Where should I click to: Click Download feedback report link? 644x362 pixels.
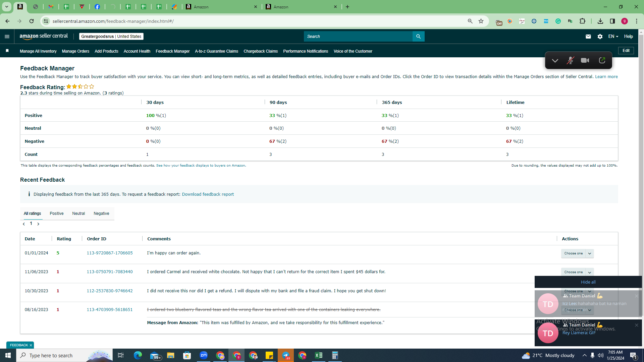[x=208, y=194]
